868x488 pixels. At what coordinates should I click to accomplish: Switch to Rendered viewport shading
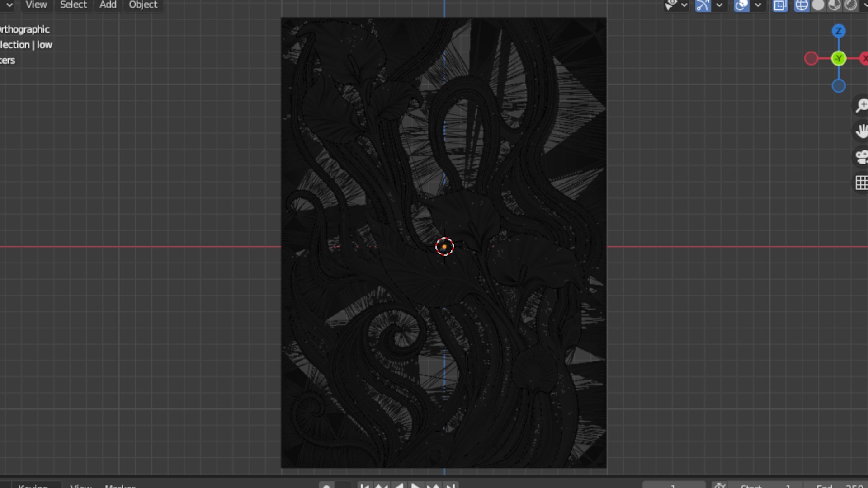(x=851, y=5)
